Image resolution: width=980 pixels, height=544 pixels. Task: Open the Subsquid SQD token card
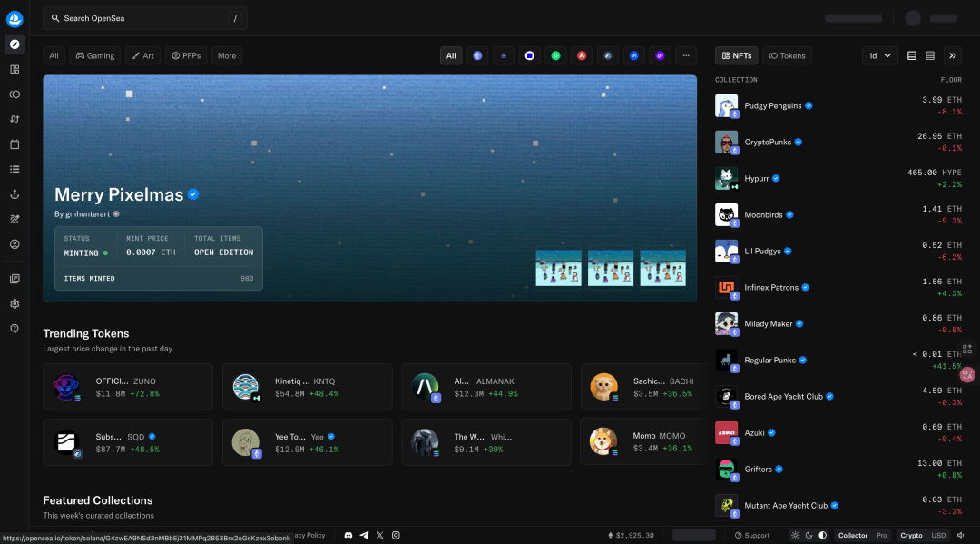pyautogui.click(x=128, y=442)
